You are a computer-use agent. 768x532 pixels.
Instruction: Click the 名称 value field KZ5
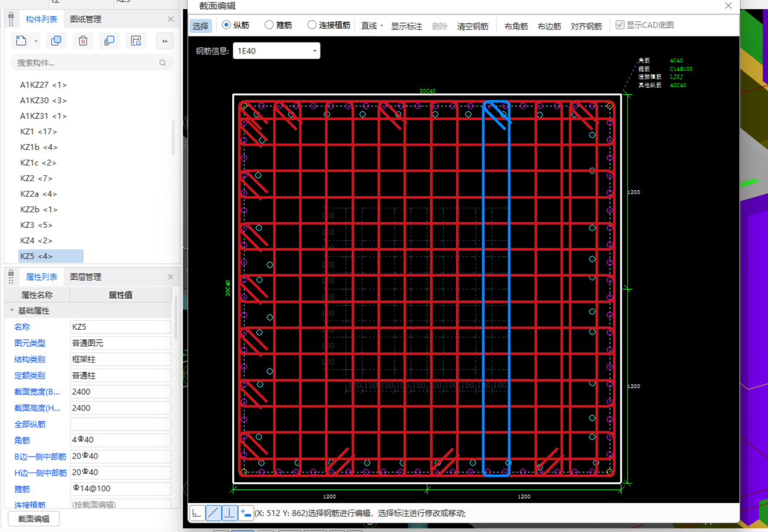(x=120, y=327)
